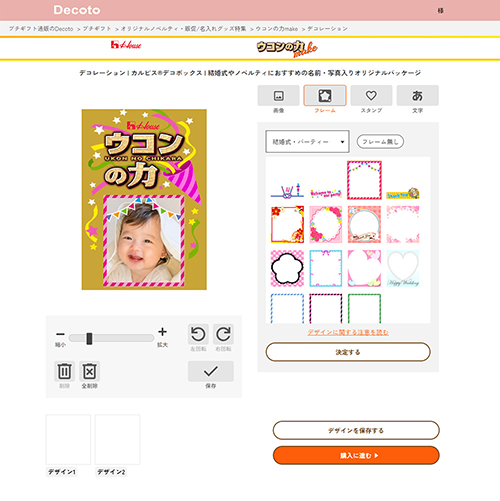Click the zoom slider handle
Image resolution: width=500 pixels, height=501 pixels.
coord(89,338)
